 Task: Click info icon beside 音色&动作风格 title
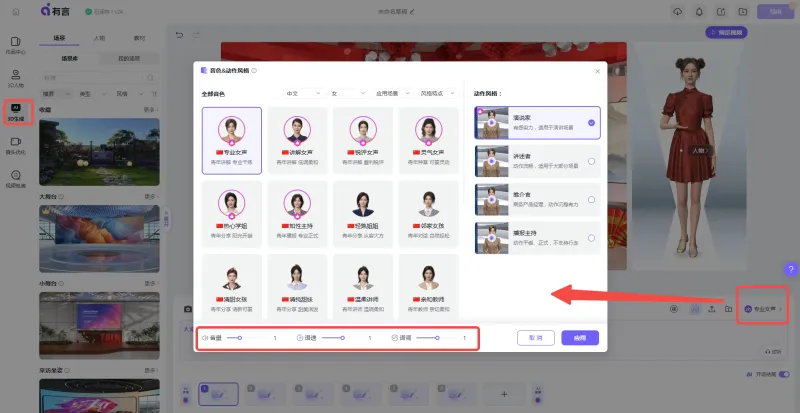[x=254, y=71]
